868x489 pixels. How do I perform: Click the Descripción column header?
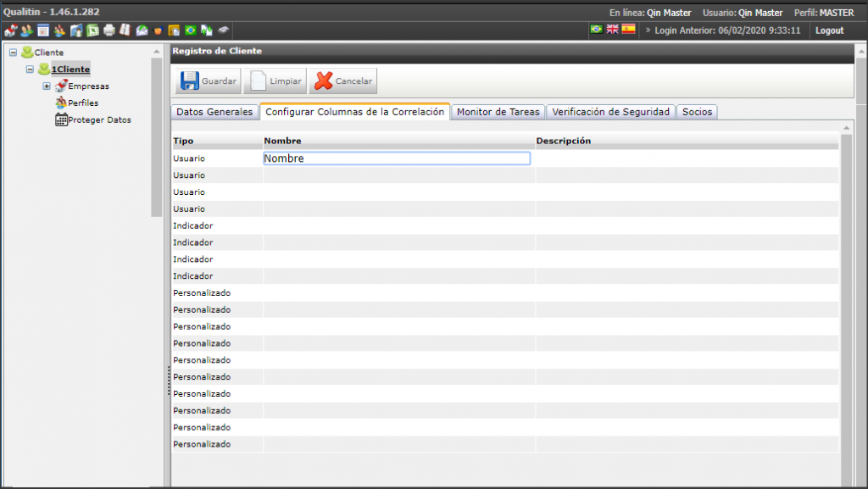click(564, 141)
